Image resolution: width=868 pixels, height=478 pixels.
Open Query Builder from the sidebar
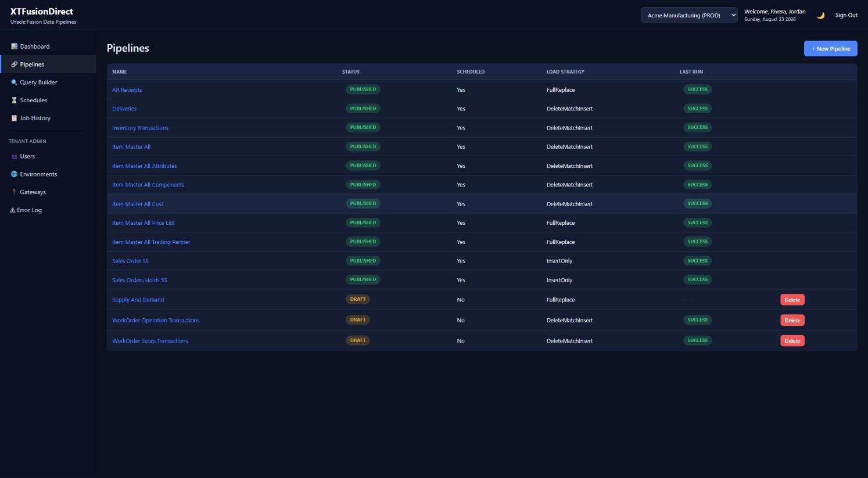tap(48, 82)
